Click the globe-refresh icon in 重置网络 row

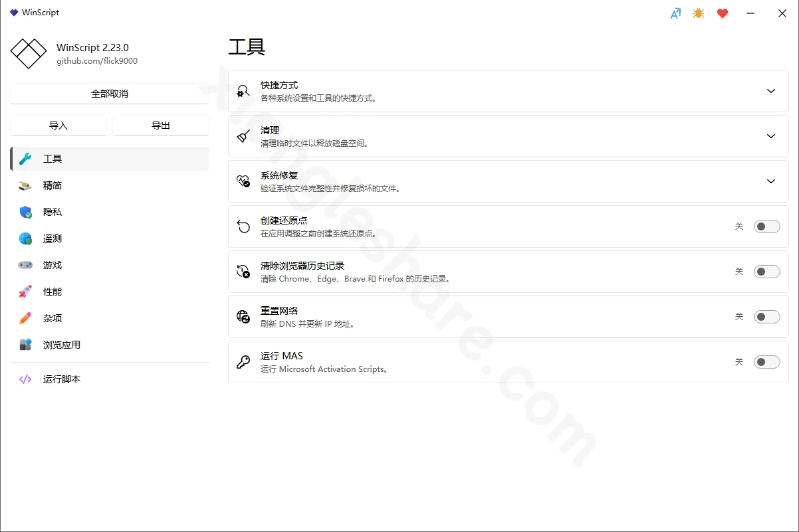tap(243, 317)
